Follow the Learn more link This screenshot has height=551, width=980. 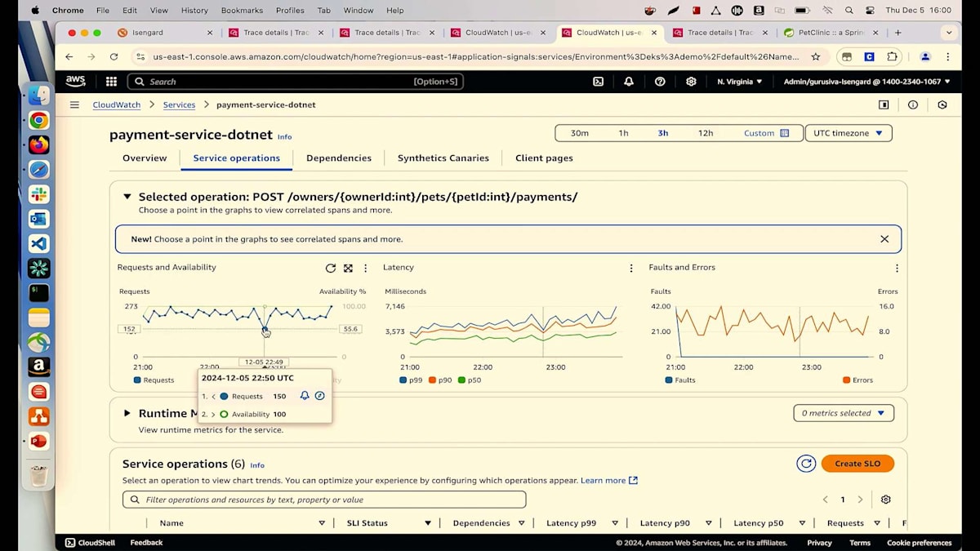(609, 481)
